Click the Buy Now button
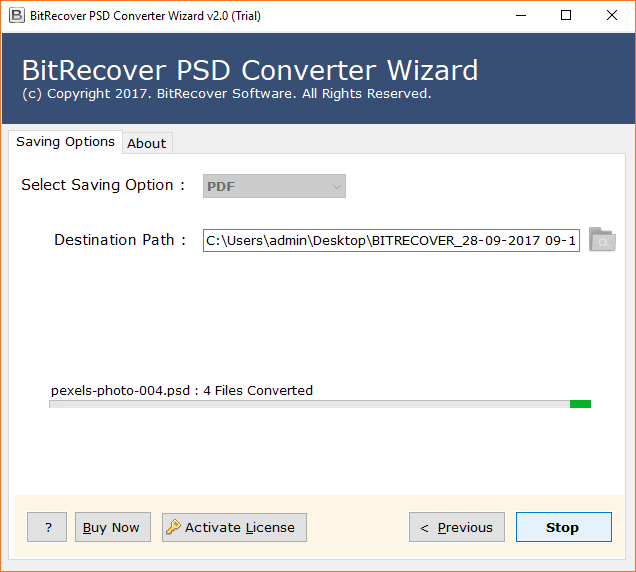This screenshot has height=572, width=636. [x=113, y=527]
